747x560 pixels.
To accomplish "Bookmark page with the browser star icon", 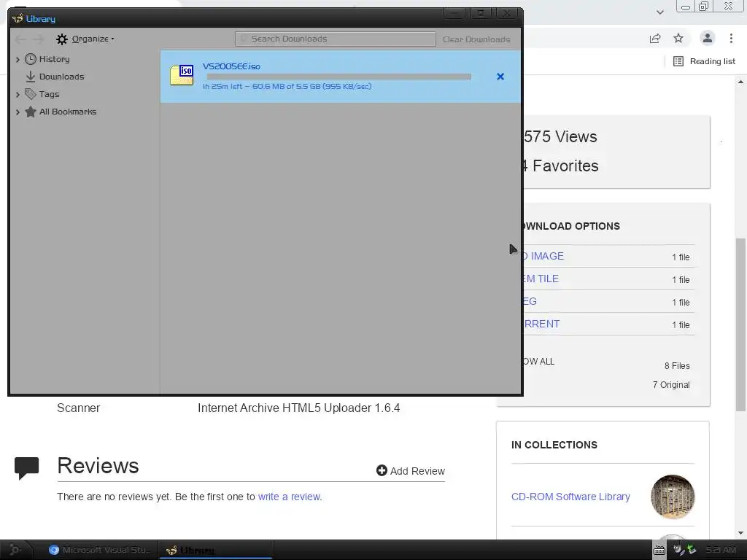I will click(678, 38).
